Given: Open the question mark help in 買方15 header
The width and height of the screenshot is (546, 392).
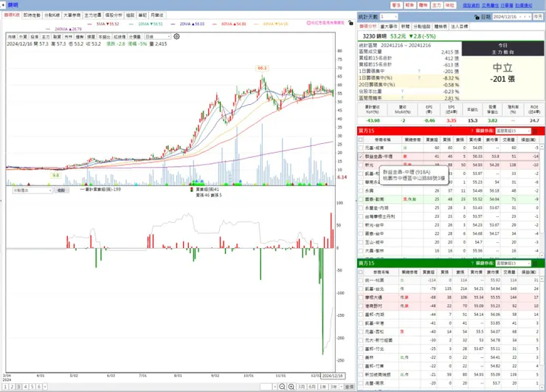Looking at the screenshot, I should click(472, 131).
